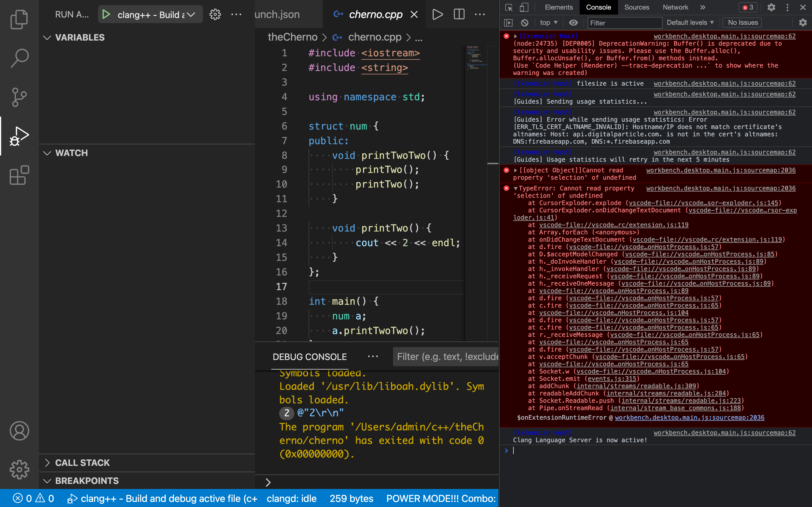Expand the CALL STACK section

click(x=82, y=463)
